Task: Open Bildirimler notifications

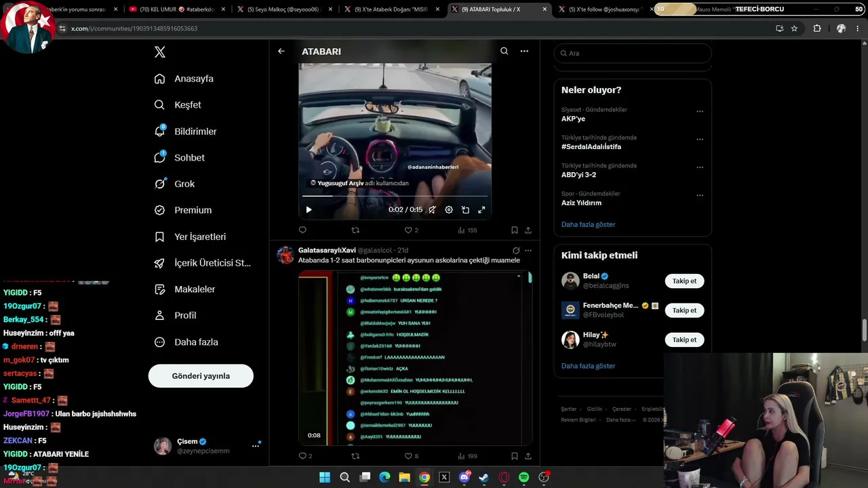Action: [x=185, y=131]
